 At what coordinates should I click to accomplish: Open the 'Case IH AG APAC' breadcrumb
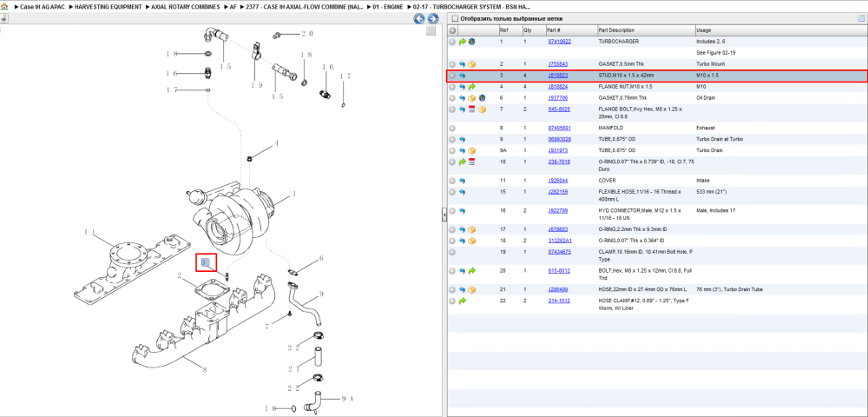point(43,7)
